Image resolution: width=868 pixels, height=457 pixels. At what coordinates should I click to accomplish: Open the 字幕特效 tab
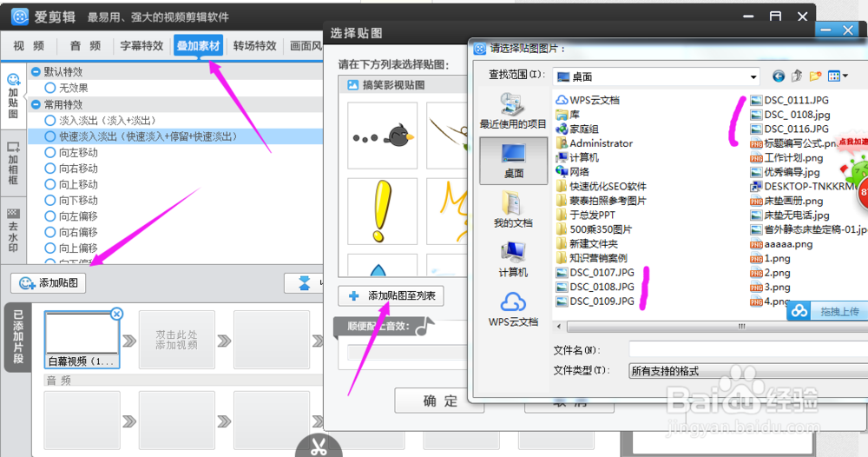[141, 45]
